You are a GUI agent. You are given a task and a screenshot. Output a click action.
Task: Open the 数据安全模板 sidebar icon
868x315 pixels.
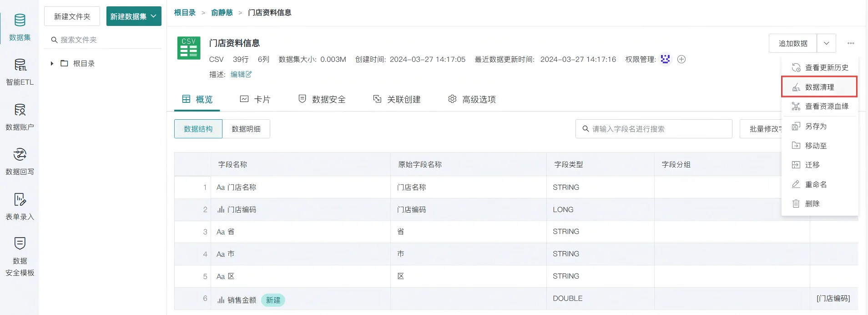pyautogui.click(x=20, y=256)
